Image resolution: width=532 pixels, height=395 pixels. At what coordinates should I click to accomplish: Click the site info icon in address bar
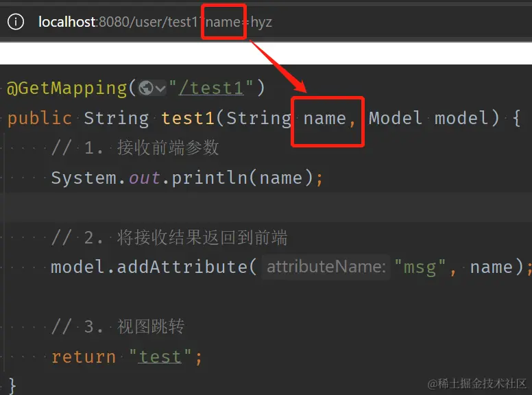pos(16,22)
